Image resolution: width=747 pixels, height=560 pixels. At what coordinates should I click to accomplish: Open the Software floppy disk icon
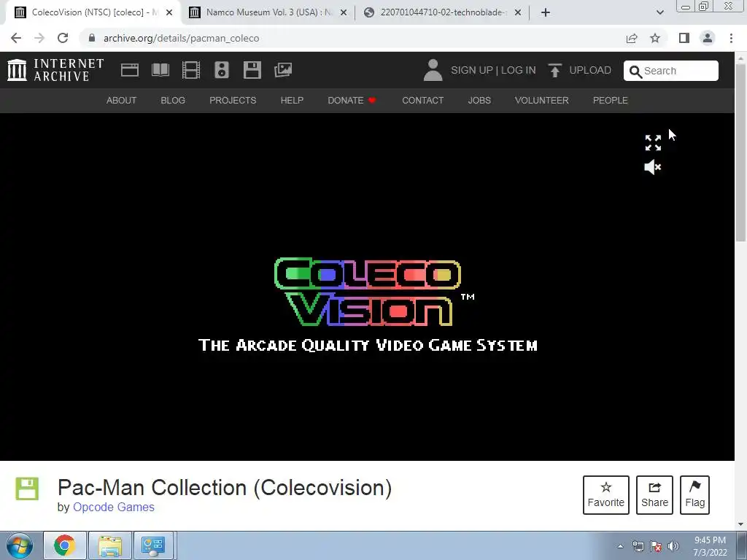(252, 70)
